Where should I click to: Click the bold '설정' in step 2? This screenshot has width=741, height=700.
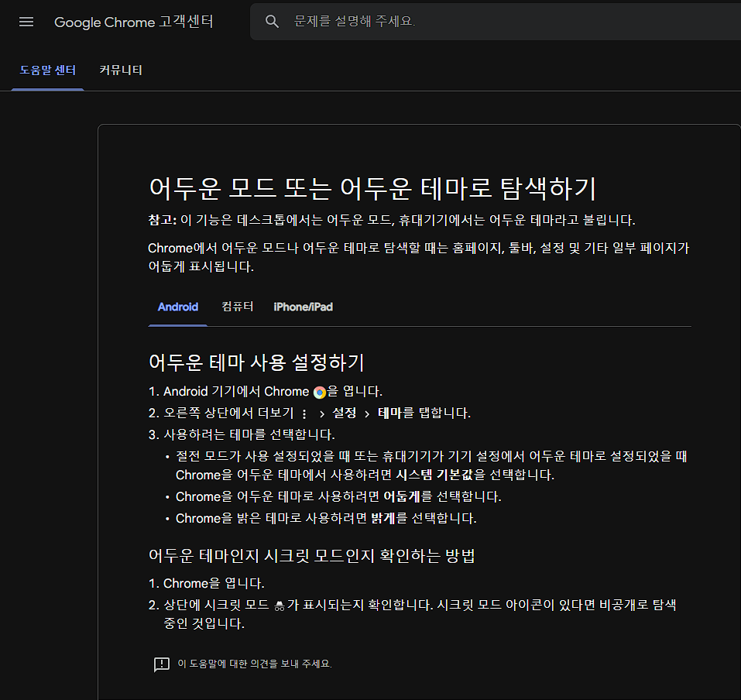click(x=344, y=413)
